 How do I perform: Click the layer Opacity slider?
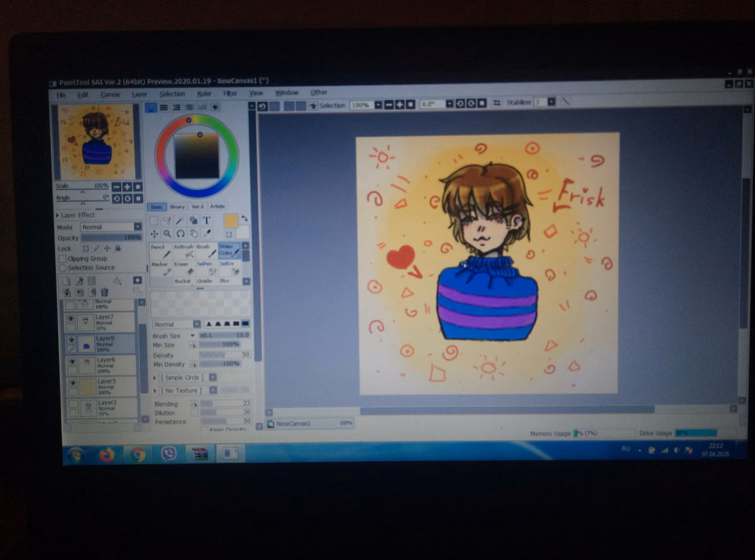coord(111,238)
